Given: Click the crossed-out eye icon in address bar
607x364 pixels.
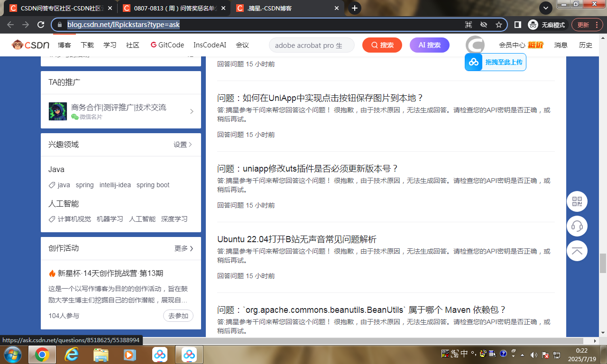Looking at the screenshot, I should 484,25.
